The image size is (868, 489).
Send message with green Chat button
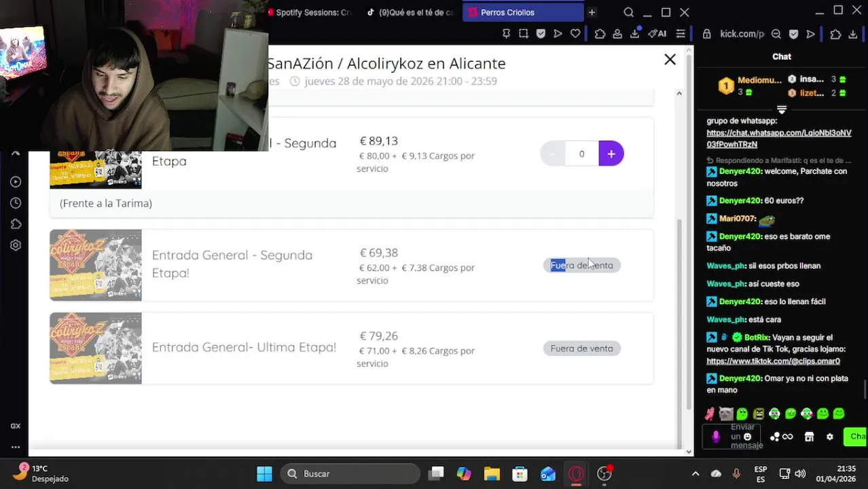pos(855,437)
